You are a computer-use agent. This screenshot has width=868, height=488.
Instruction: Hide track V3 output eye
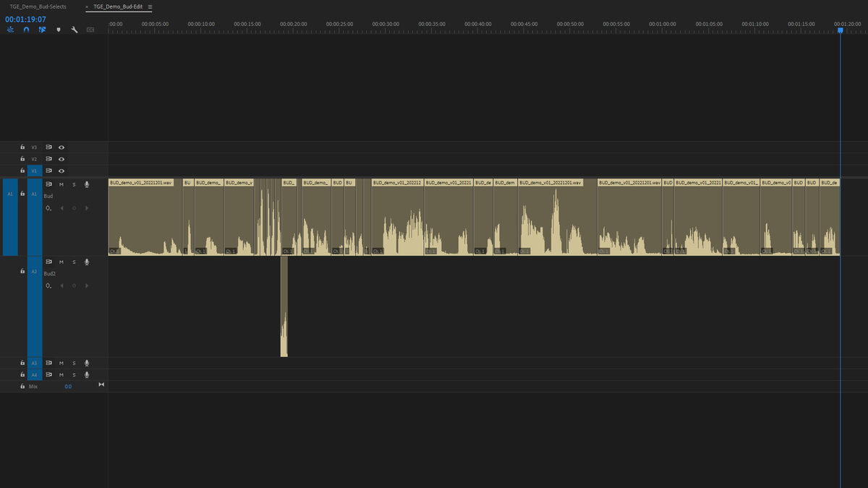coord(61,147)
